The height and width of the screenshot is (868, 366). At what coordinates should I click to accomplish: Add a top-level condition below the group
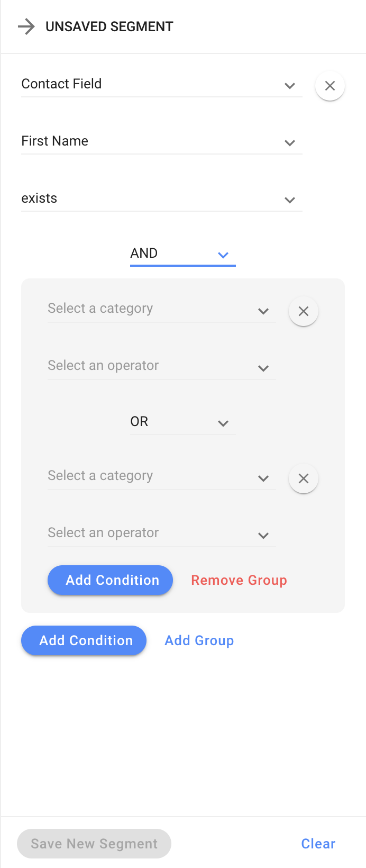[x=84, y=640]
